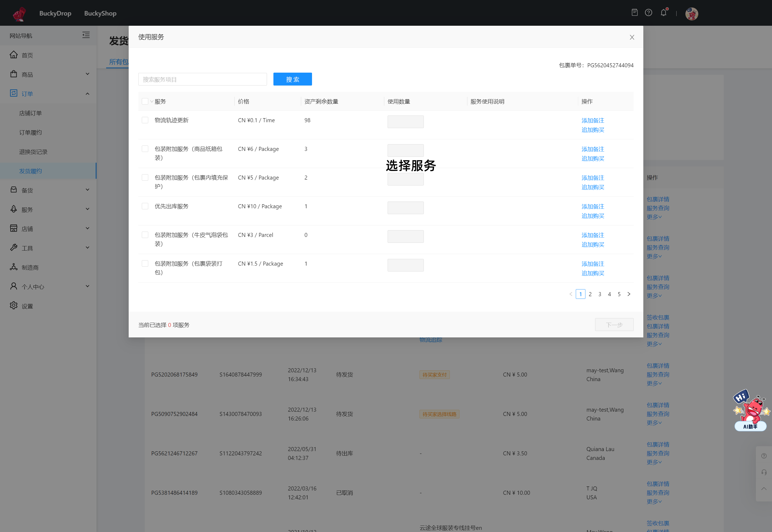Viewport: 772px width, 532px height.
Task: Click the notification bell icon
Action: [x=664, y=13]
